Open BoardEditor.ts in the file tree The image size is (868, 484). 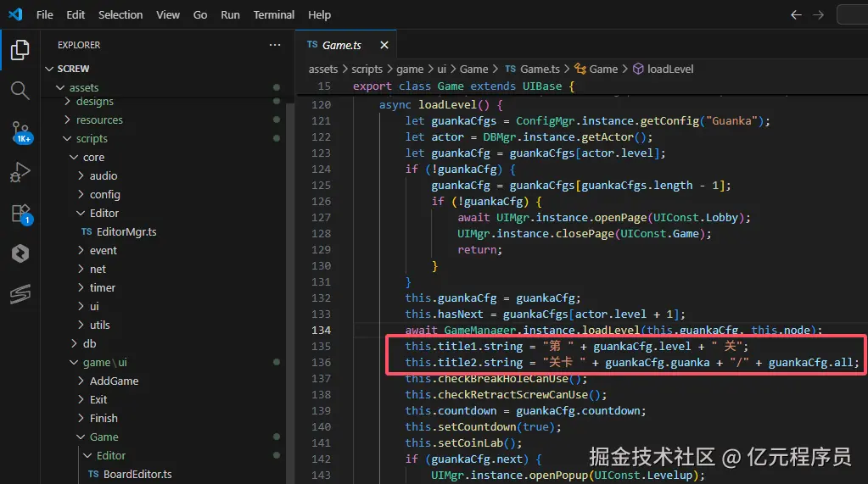click(x=137, y=474)
